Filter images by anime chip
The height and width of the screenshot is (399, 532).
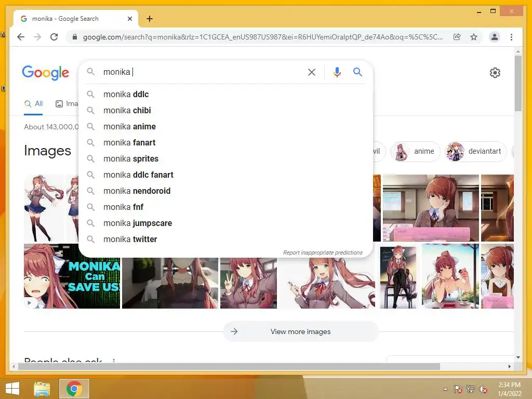tap(415, 151)
